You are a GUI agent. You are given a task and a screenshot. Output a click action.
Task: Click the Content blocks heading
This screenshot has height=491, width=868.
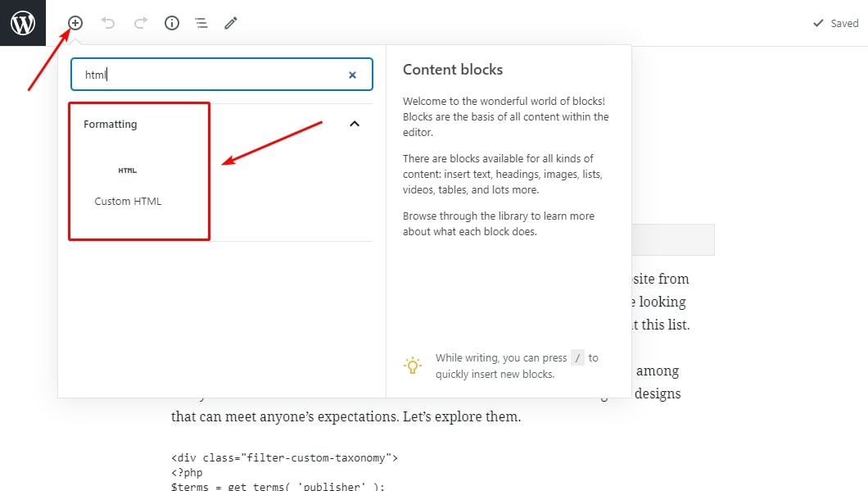coord(453,70)
